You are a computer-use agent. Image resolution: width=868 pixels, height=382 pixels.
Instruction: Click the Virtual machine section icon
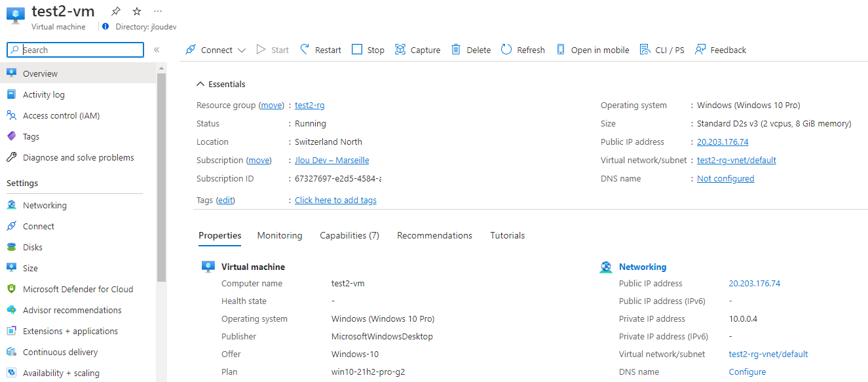point(208,267)
